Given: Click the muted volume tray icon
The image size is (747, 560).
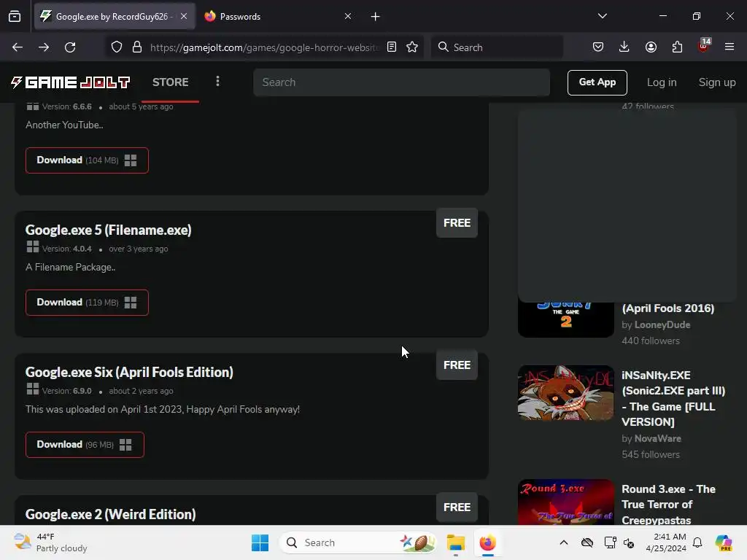Looking at the screenshot, I should point(629,542).
